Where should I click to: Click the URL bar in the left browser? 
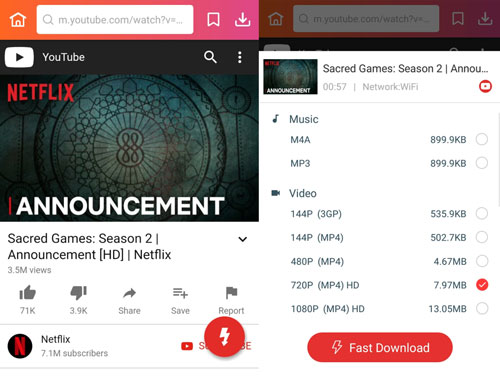click(115, 20)
